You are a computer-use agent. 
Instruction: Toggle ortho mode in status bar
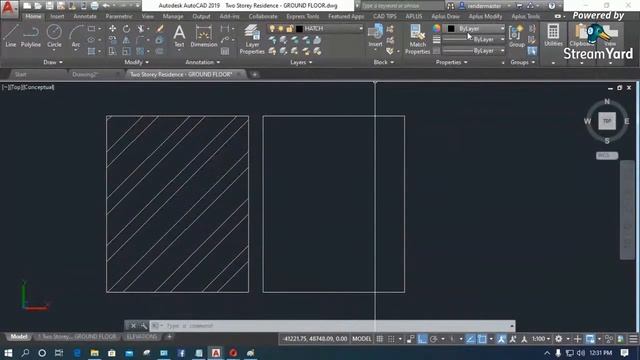tap(422, 339)
